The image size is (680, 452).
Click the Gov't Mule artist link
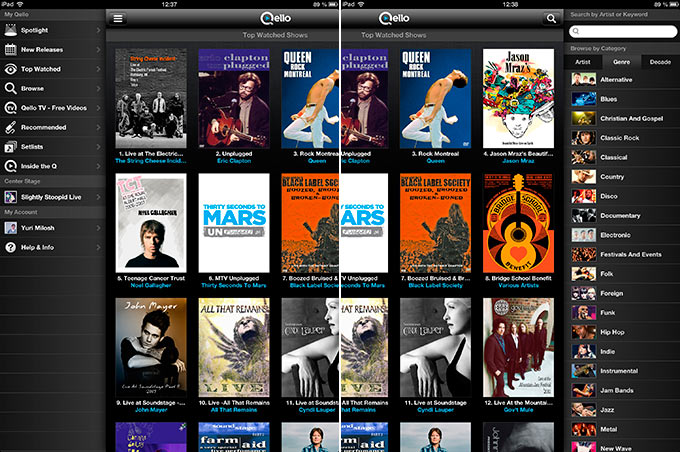coord(518,410)
